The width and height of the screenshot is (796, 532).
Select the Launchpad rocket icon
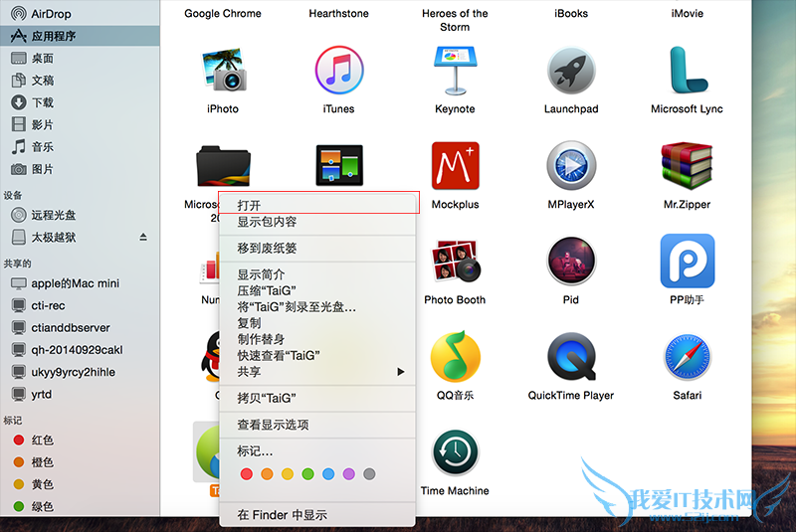coord(571,71)
